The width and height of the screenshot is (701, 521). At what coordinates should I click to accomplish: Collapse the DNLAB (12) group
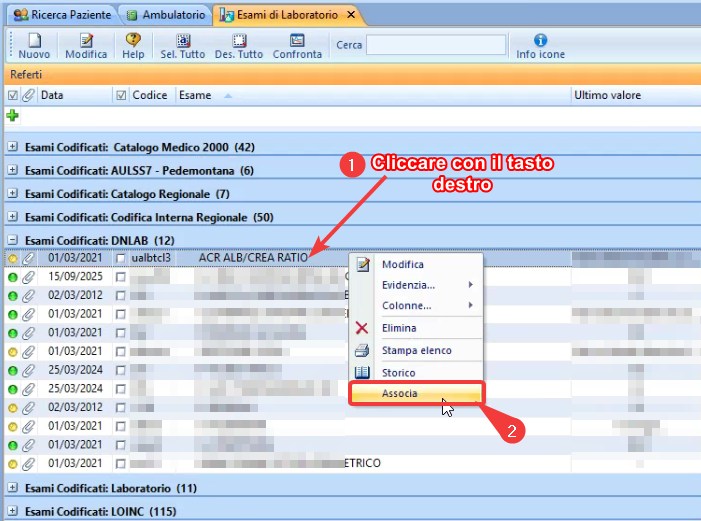pos(13,240)
